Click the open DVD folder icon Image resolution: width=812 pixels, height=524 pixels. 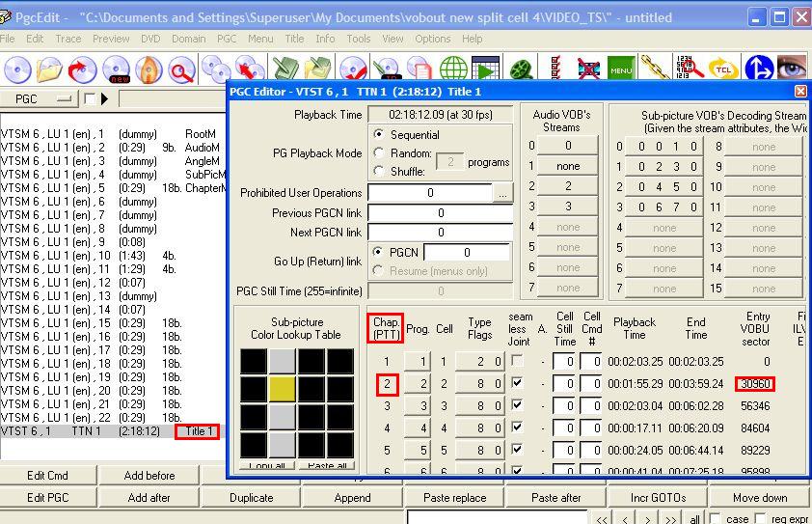coord(48,70)
